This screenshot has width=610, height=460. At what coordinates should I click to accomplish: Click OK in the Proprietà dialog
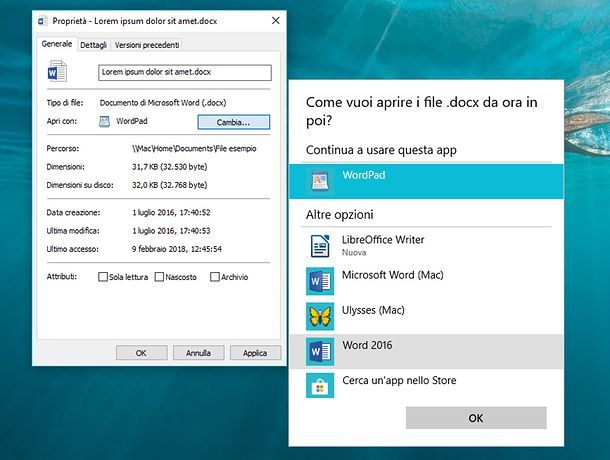pyautogui.click(x=141, y=353)
